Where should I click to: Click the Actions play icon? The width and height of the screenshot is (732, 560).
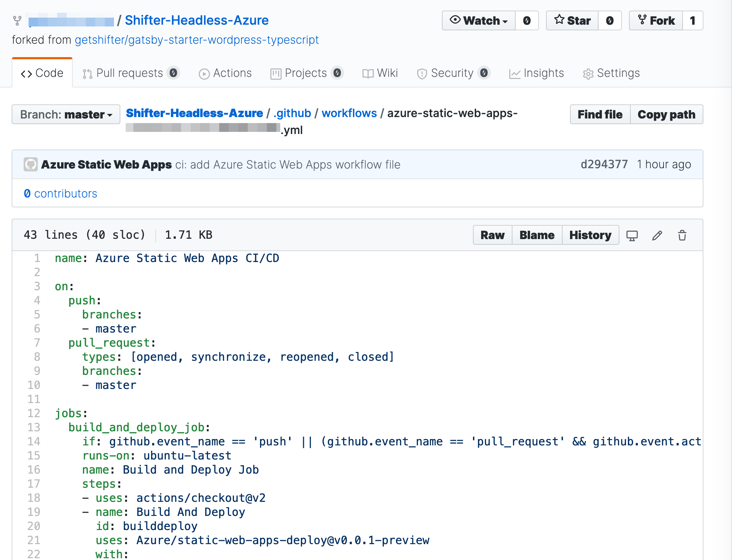click(x=204, y=74)
